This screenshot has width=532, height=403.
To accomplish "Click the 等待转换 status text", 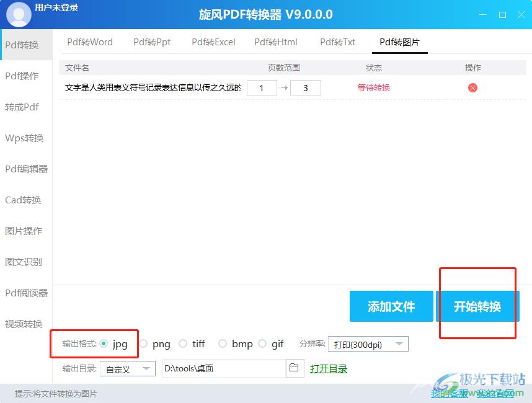I will [373, 88].
